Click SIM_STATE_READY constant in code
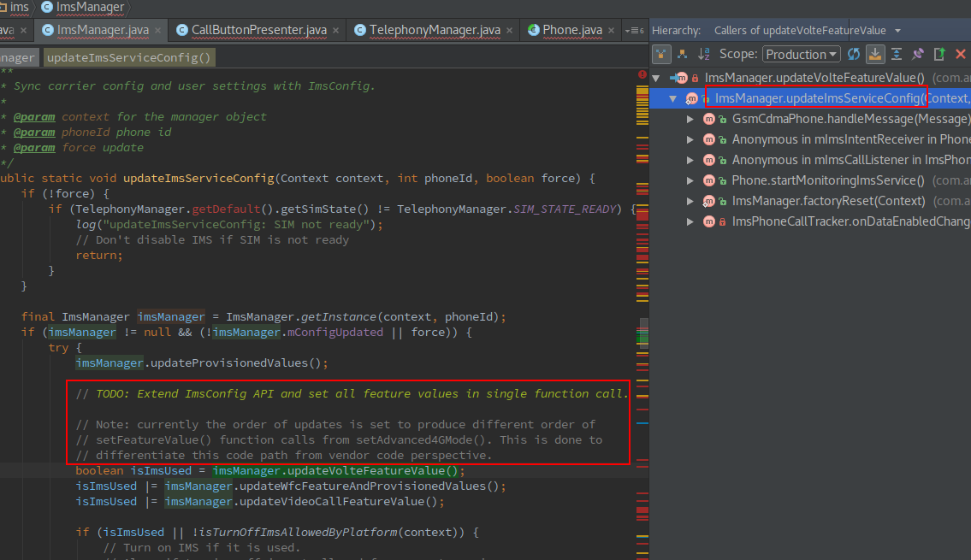The width and height of the screenshot is (971, 560). click(565, 209)
